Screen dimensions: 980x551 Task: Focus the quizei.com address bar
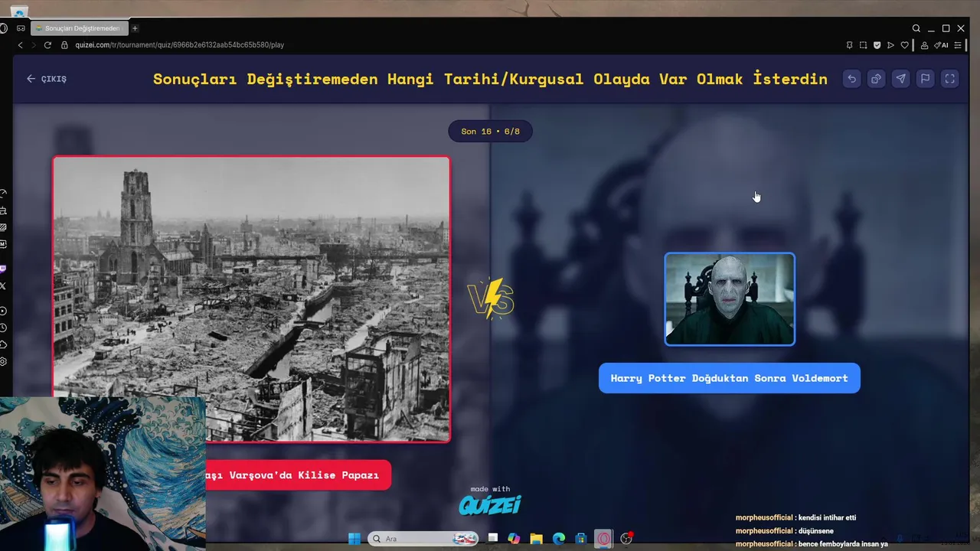click(x=179, y=45)
